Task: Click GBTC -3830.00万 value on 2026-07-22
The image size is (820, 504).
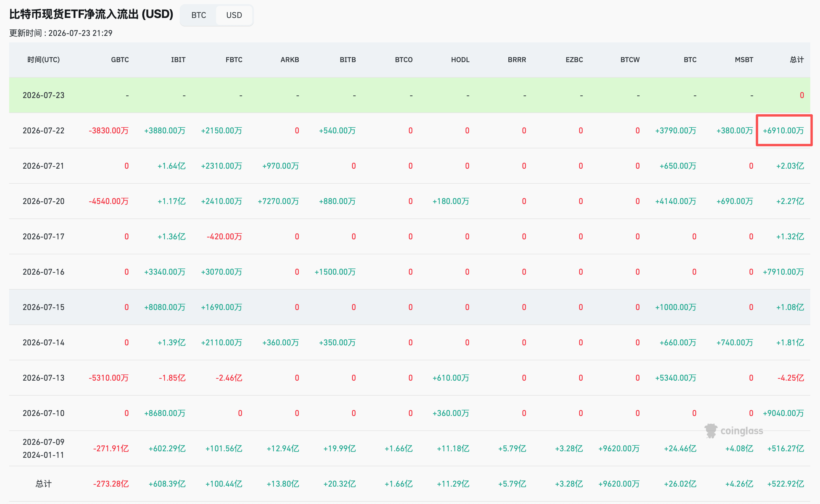Action: tap(109, 130)
